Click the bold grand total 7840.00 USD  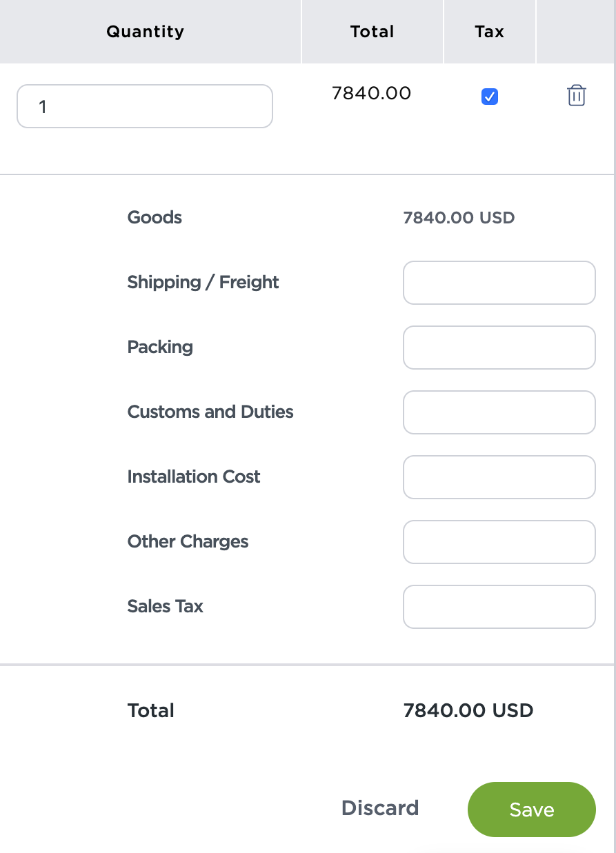coord(468,711)
